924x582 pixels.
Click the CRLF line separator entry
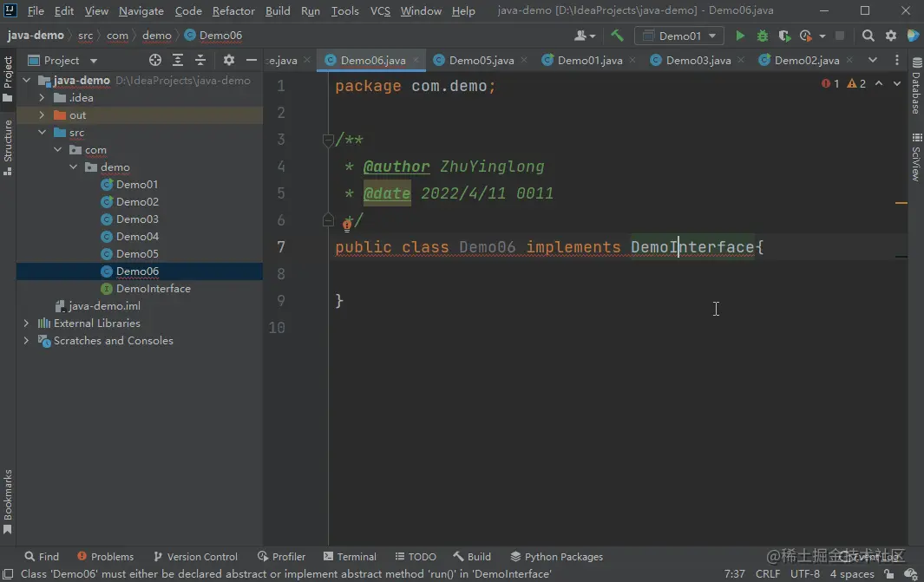[767, 573]
